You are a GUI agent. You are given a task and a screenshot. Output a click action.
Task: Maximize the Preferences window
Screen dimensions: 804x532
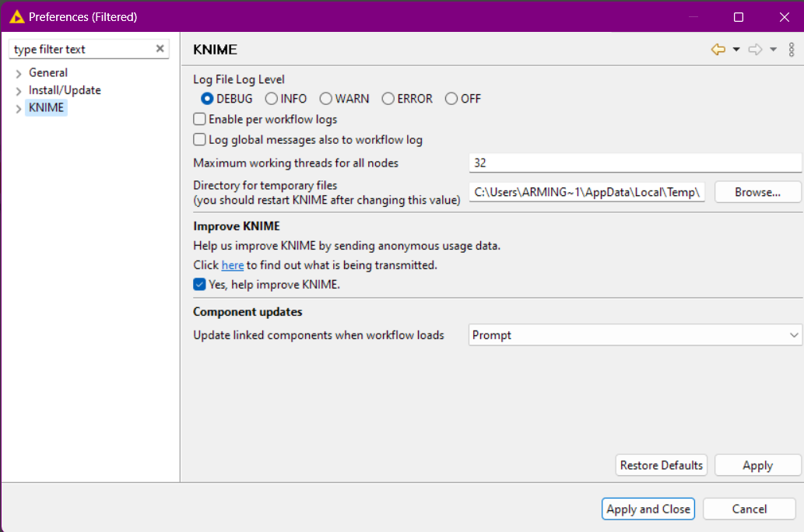[x=739, y=17]
